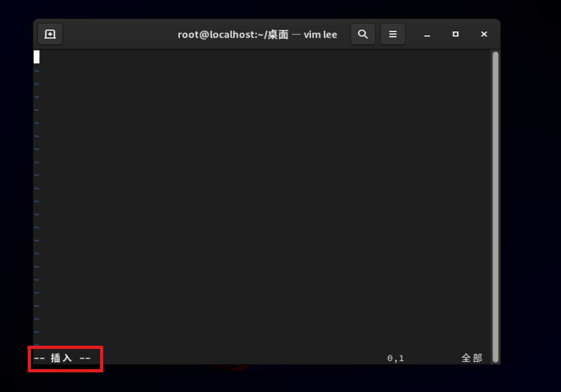The width and height of the screenshot is (561, 392).
Task: Click the cursor on vim's first line
Action: (x=37, y=57)
